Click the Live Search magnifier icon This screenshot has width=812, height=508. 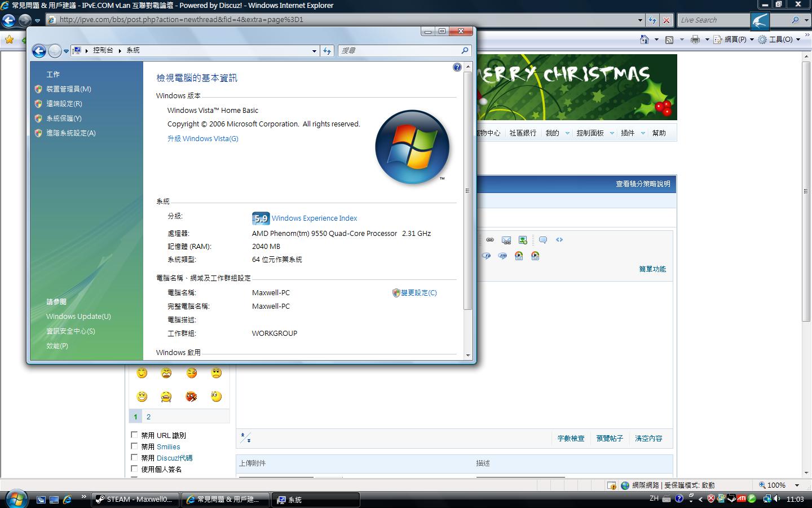click(x=795, y=20)
